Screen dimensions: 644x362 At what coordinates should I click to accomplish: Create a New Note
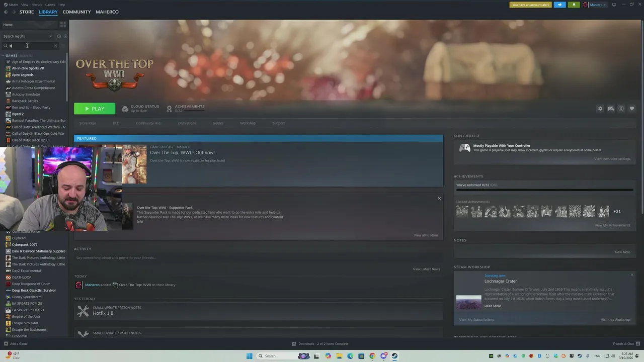pyautogui.click(x=622, y=252)
